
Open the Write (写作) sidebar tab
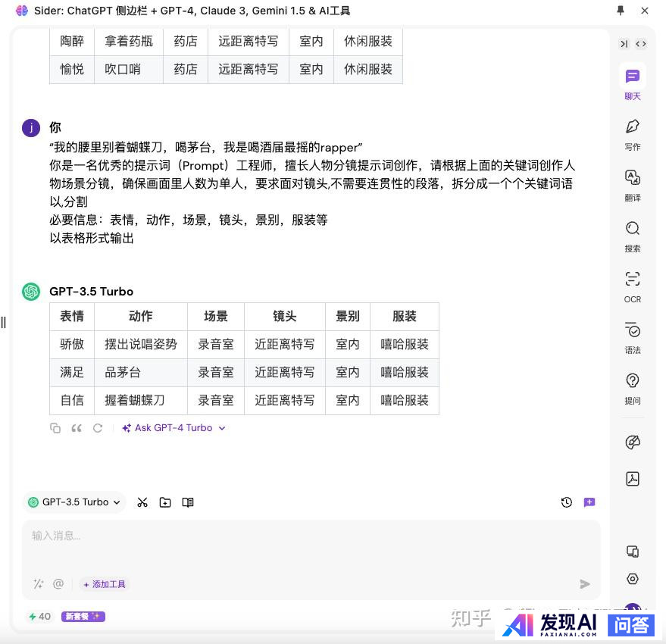coord(632,134)
